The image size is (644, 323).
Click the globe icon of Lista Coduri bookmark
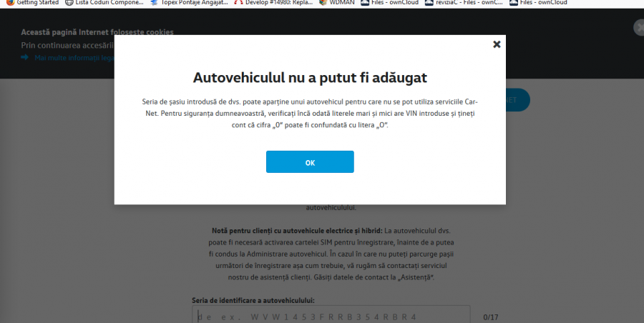69,2
